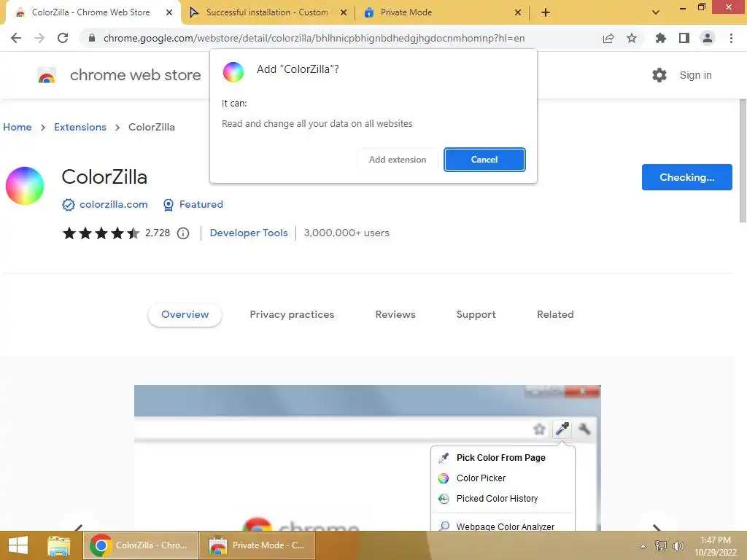The width and height of the screenshot is (747, 560).
Task: Open the Related tab
Action: [x=555, y=315]
